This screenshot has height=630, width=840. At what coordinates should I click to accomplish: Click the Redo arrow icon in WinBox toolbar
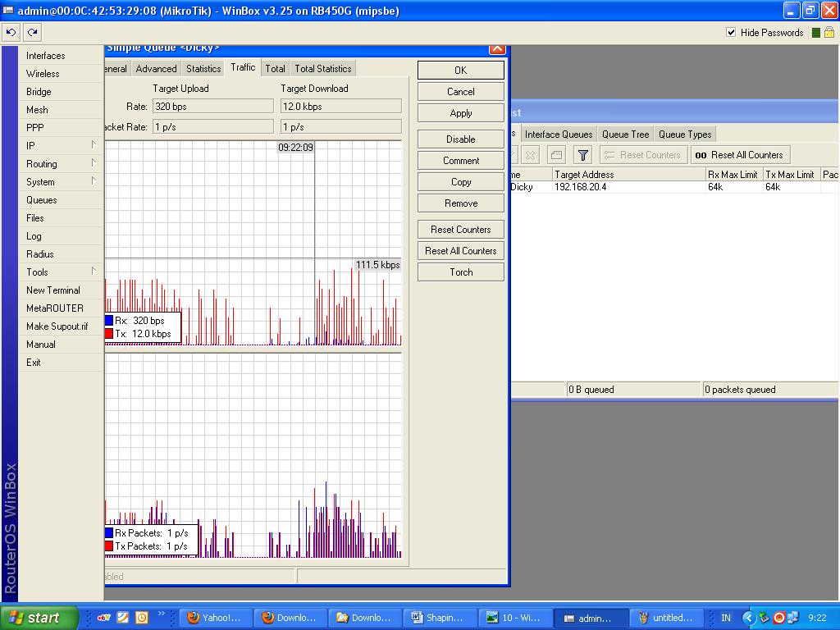tap(33, 33)
